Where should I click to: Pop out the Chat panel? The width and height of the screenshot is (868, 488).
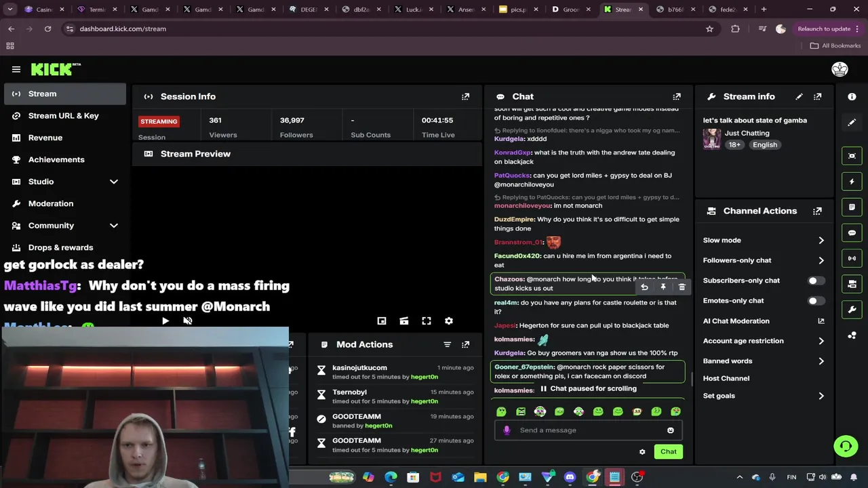tap(676, 97)
